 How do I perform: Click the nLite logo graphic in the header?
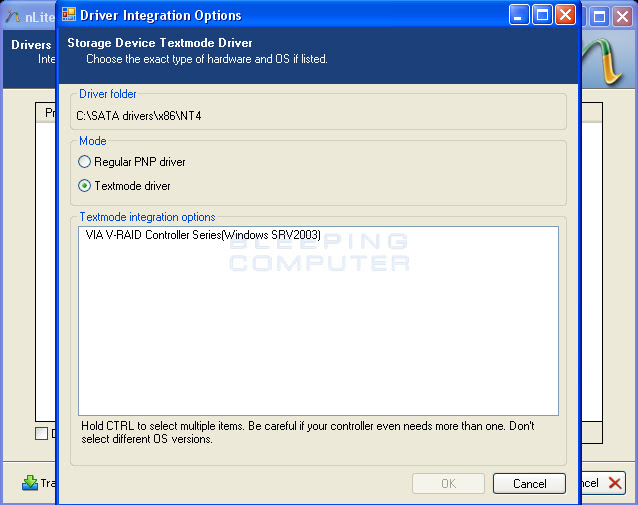603,61
